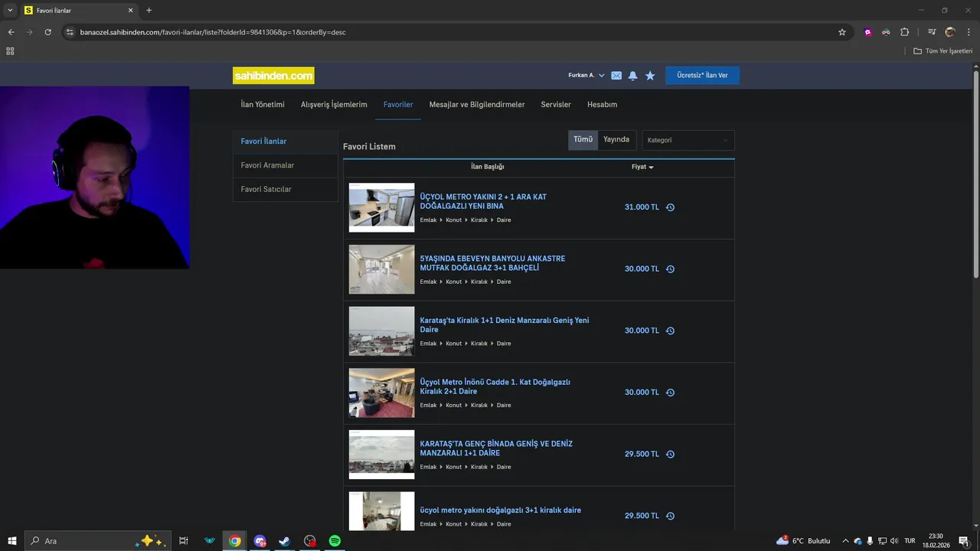Show hidden system tray icons
Viewport: 980px width, 551px height.
[x=845, y=541]
